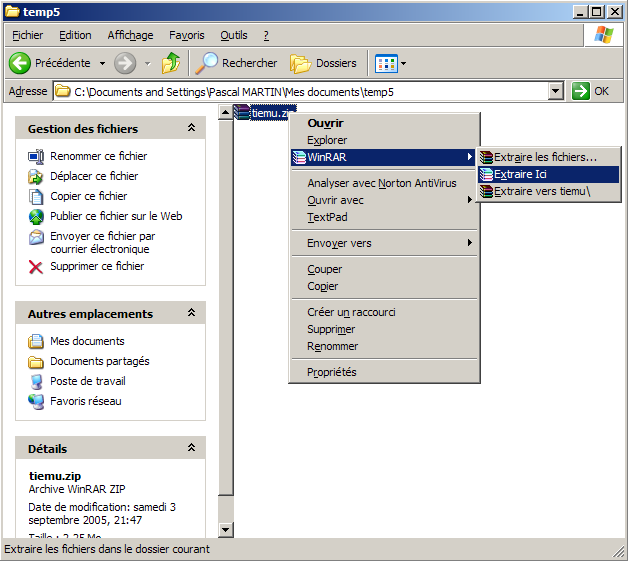Open Rechercher search magnifier
Viewport: 628px width, 561px height.
pos(206,63)
